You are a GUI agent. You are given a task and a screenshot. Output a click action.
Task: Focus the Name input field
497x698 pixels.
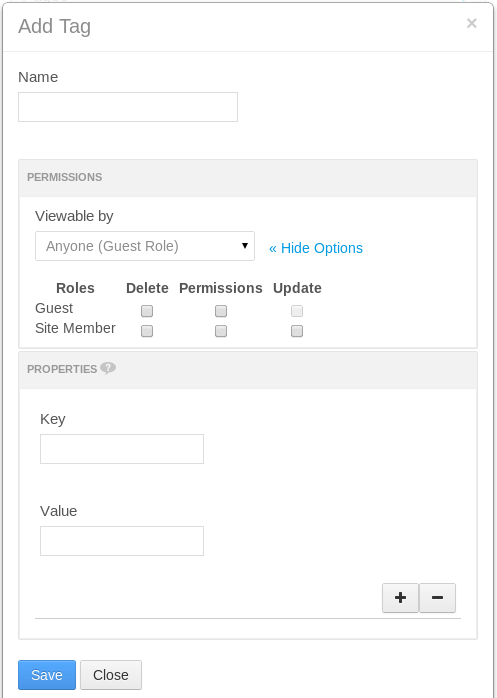(x=128, y=107)
